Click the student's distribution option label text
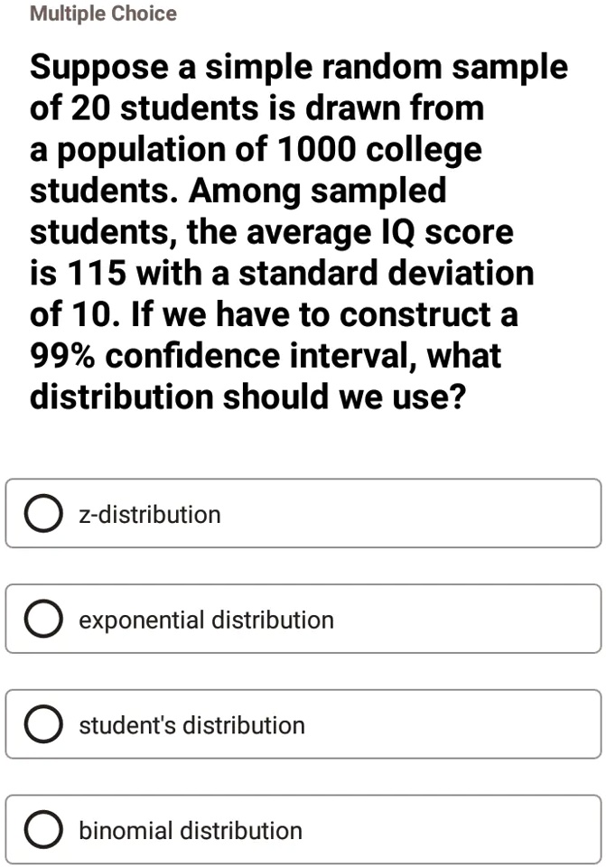Image resolution: width=606 pixels, height=868 pixels. 193,724
